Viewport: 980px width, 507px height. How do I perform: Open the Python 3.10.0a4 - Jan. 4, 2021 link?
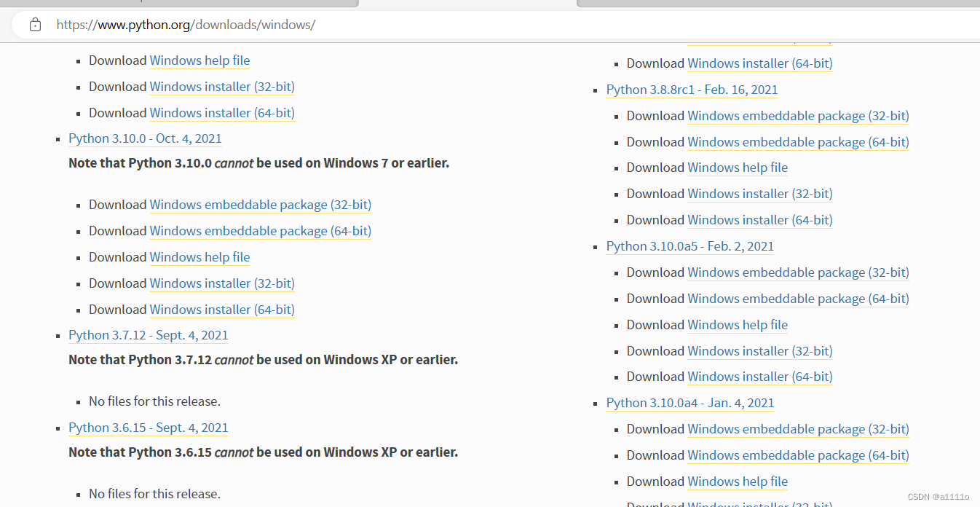click(689, 403)
